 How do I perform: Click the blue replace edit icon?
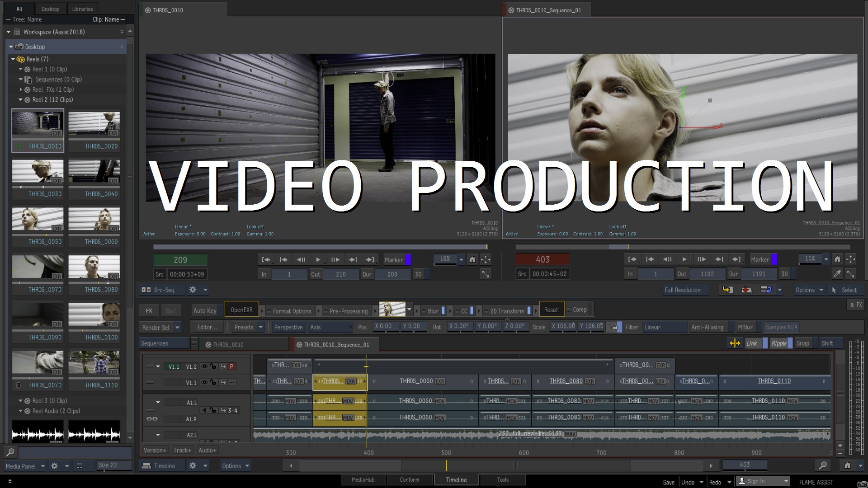(766, 290)
